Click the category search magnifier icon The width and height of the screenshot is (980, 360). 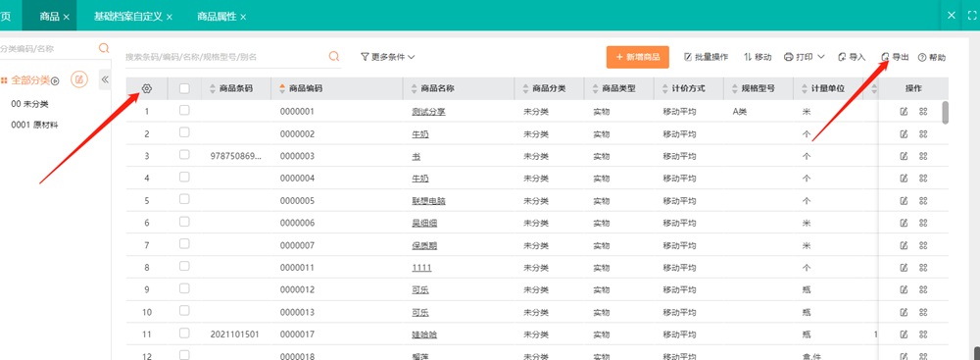(104, 48)
